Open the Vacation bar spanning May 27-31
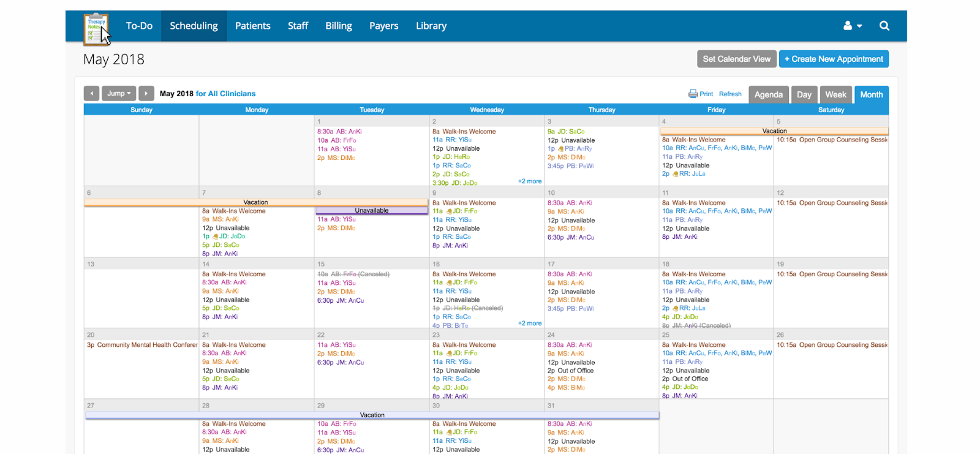Screen dimensions: 980x454 coord(372,415)
